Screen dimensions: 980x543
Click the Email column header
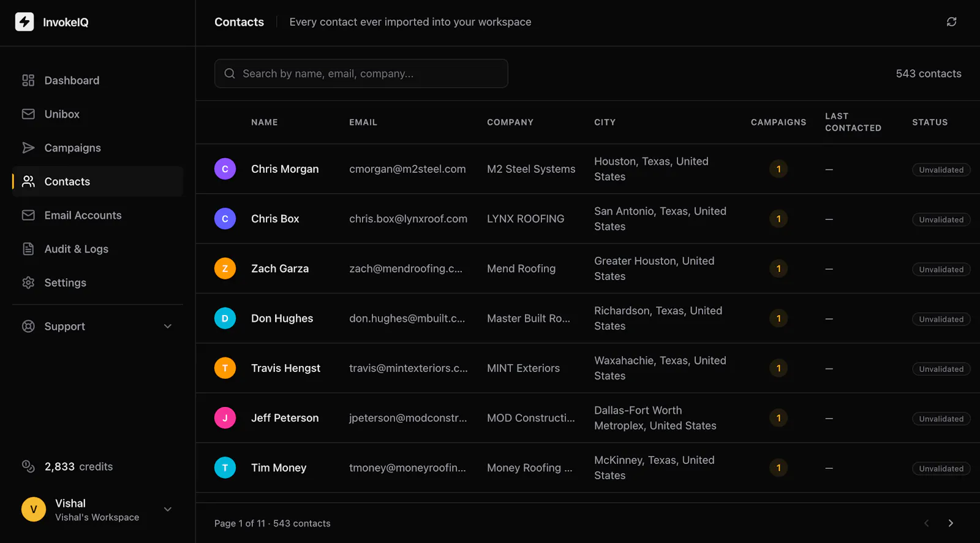coord(363,122)
